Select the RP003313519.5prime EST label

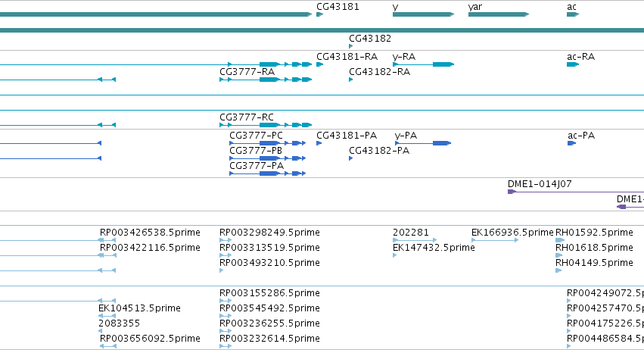269,248
